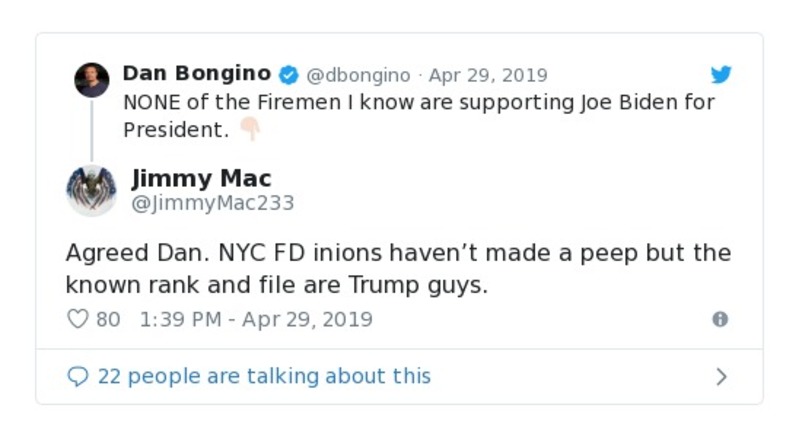Open the Jimmy Mac display name link
The width and height of the screenshot is (799, 443).
(201, 178)
